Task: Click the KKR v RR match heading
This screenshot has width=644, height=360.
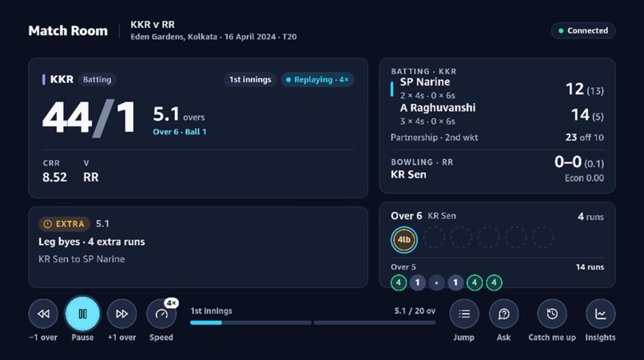Action: click(153, 25)
